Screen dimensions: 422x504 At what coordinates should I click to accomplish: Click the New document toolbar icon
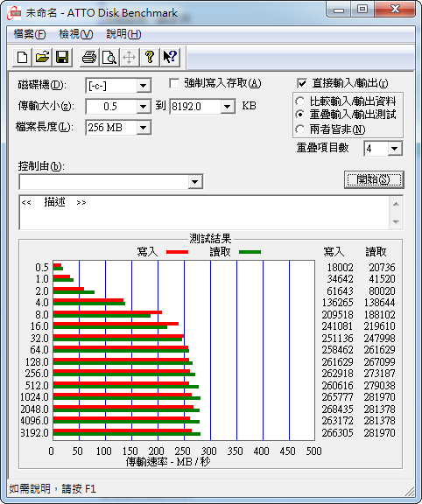[x=22, y=58]
